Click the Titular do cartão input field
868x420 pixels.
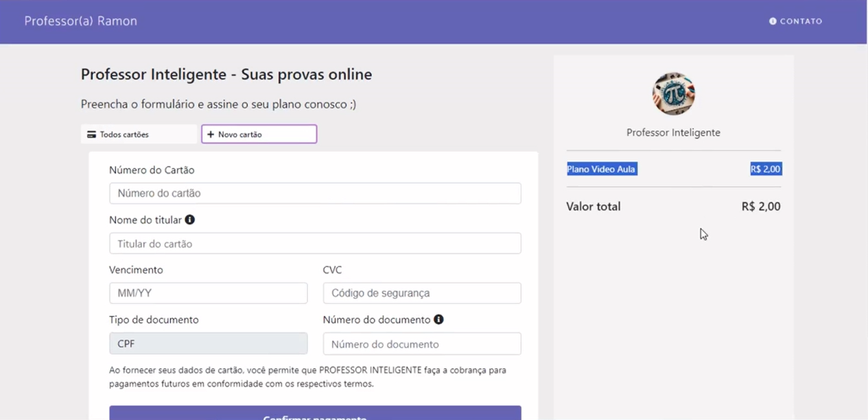point(315,242)
